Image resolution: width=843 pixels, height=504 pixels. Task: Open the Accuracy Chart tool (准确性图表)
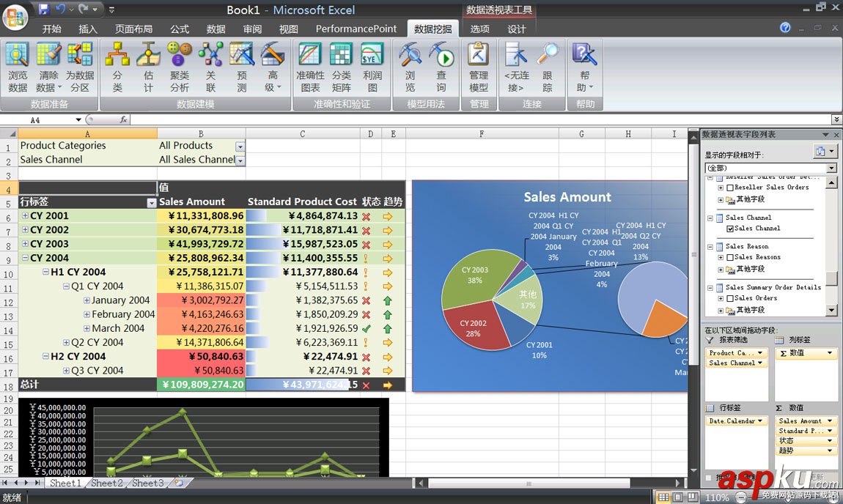tap(310, 67)
